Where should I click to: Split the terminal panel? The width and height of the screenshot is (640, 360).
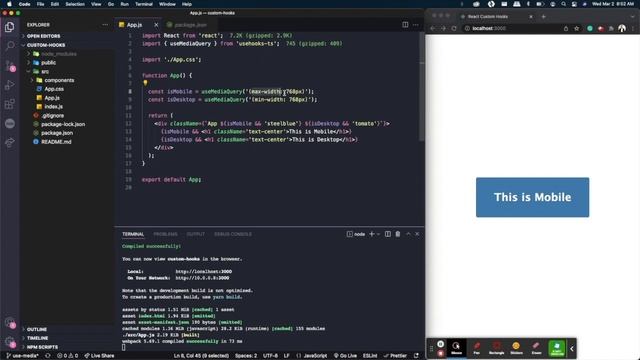click(x=387, y=234)
